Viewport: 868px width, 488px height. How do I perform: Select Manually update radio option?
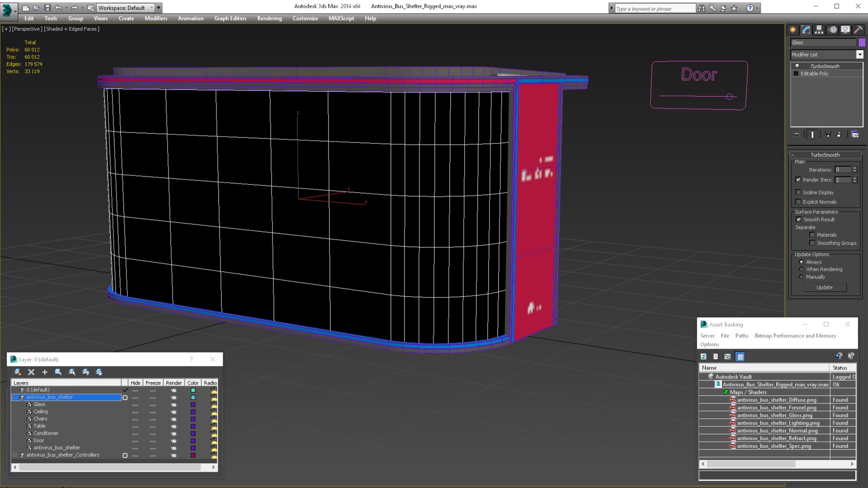(802, 277)
